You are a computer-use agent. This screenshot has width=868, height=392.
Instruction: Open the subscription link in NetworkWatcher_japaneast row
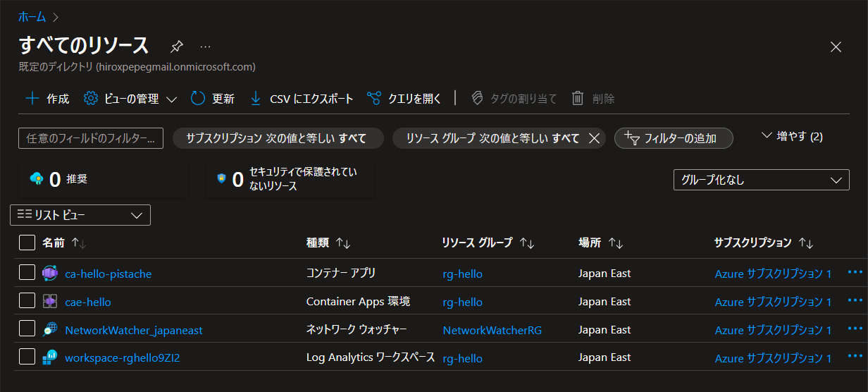click(x=773, y=330)
